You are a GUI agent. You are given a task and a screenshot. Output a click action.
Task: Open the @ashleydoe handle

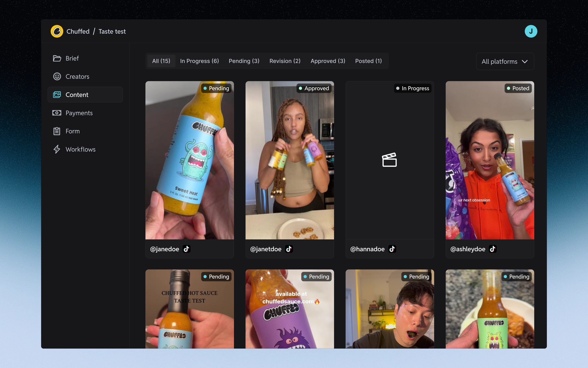click(468, 249)
